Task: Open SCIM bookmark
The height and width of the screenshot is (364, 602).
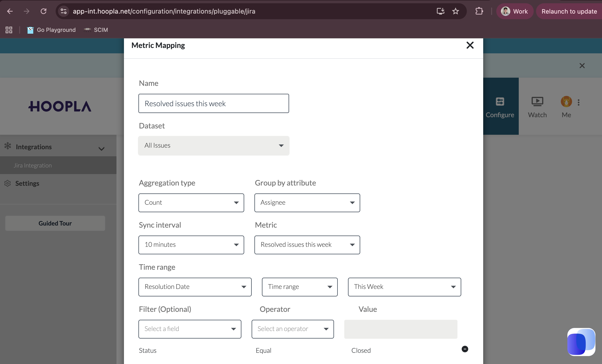Action: click(x=96, y=30)
